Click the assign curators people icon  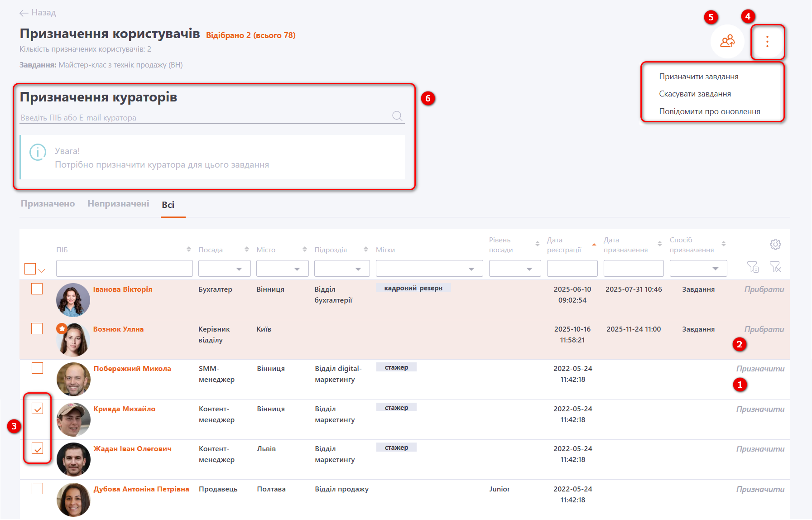point(727,42)
